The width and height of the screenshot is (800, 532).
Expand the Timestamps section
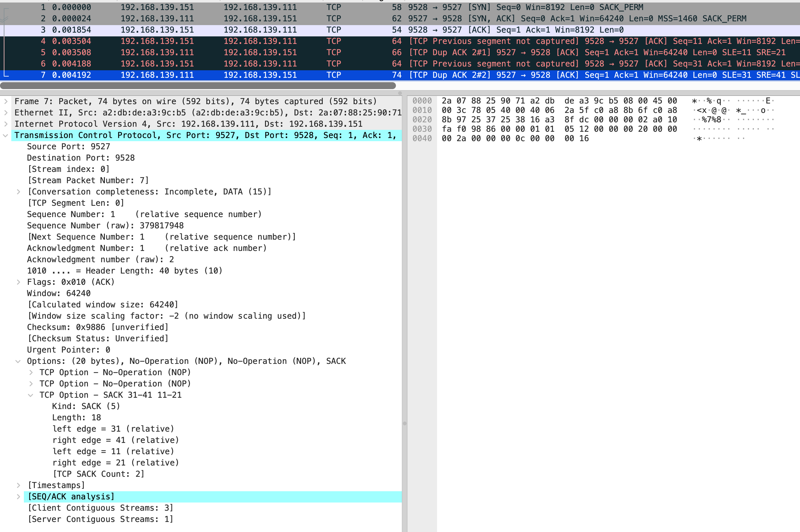18,486
